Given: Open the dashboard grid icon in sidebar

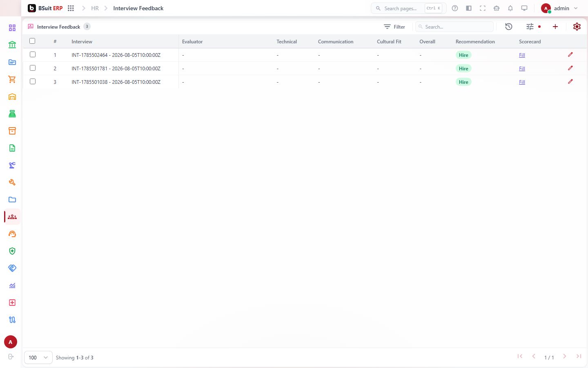Looking at the screenshot, I should pyautogui.click(x=12, y=28).
